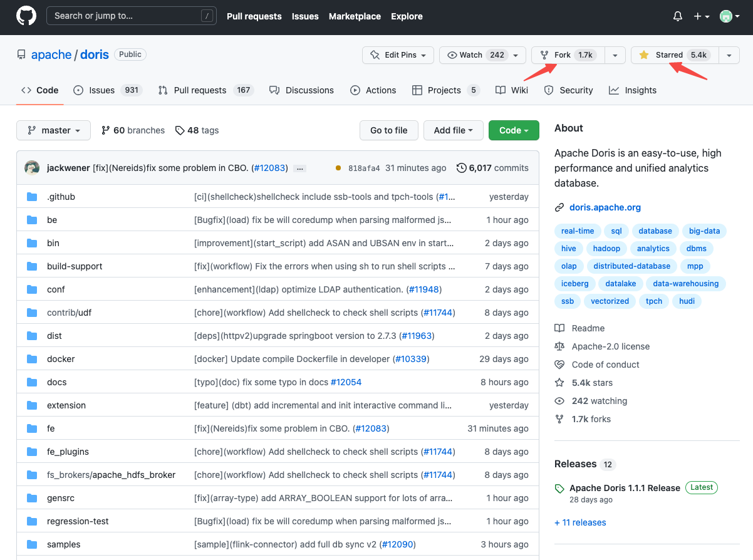Select the olap topic tag
This screenshot has height=560, width=753.
569,266
